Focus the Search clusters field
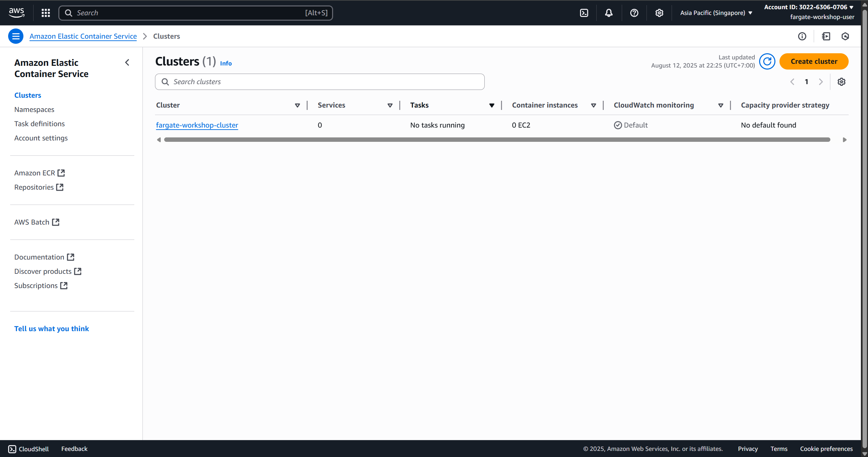This screenshot has width=868, height=457. coord(320,82)
